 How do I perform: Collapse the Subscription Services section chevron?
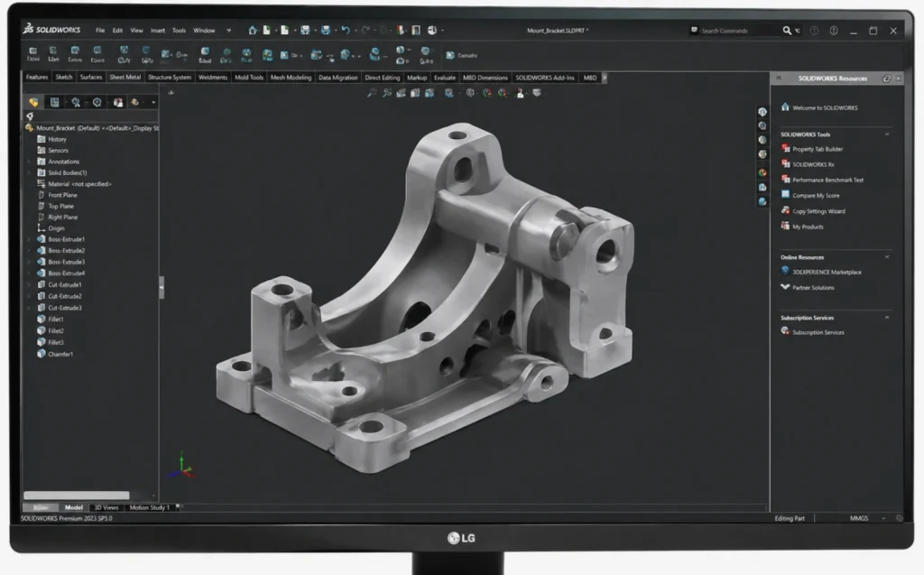click(887, 317)
